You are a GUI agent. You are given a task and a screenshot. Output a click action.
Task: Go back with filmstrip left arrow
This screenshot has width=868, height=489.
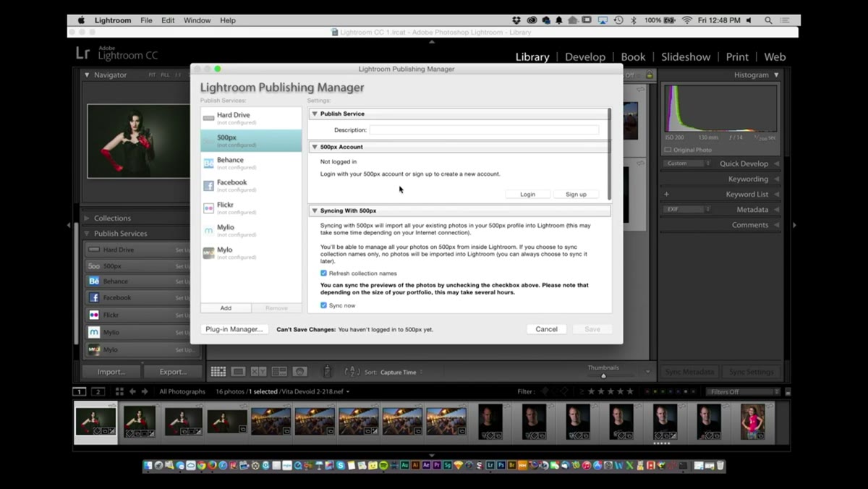click(x=132, y=391)
